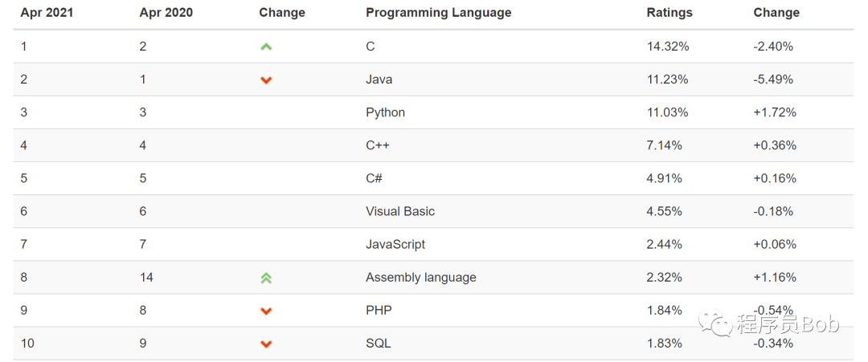Click the green up arrow in the C row
The image size is (868, 362).
pyautogui.click(x=266, y=47)
